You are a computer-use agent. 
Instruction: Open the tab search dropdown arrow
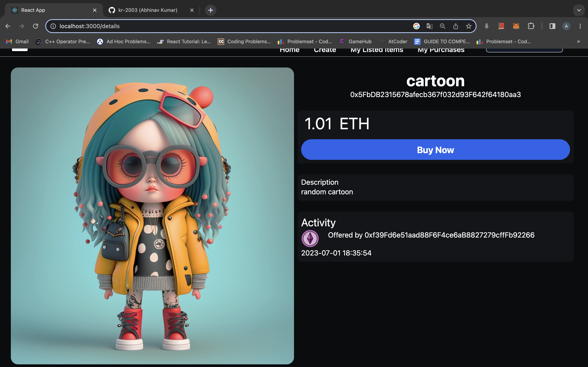579,10
